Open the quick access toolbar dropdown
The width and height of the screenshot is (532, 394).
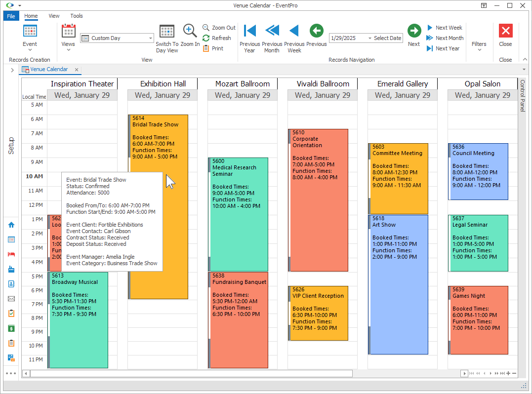[20, 5]
